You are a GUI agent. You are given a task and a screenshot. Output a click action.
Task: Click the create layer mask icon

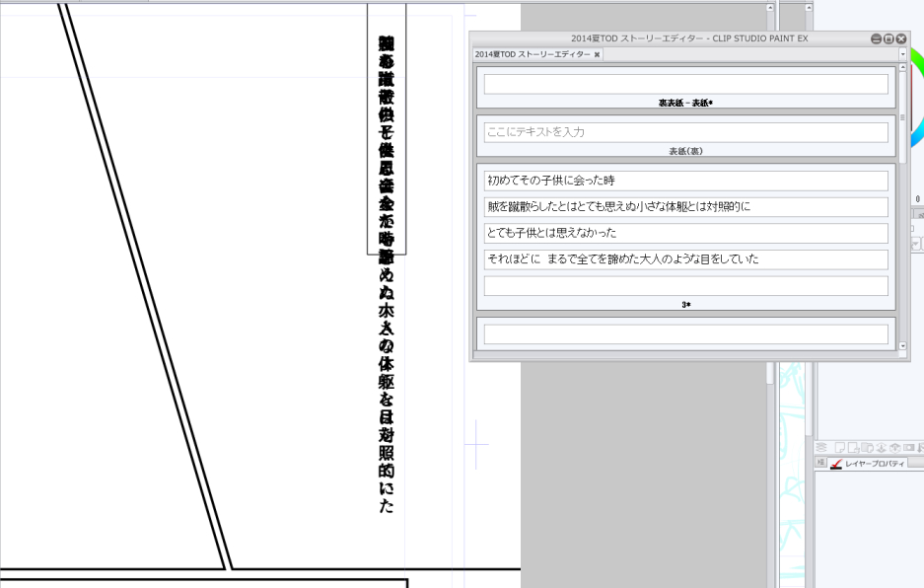click(909, 448)
